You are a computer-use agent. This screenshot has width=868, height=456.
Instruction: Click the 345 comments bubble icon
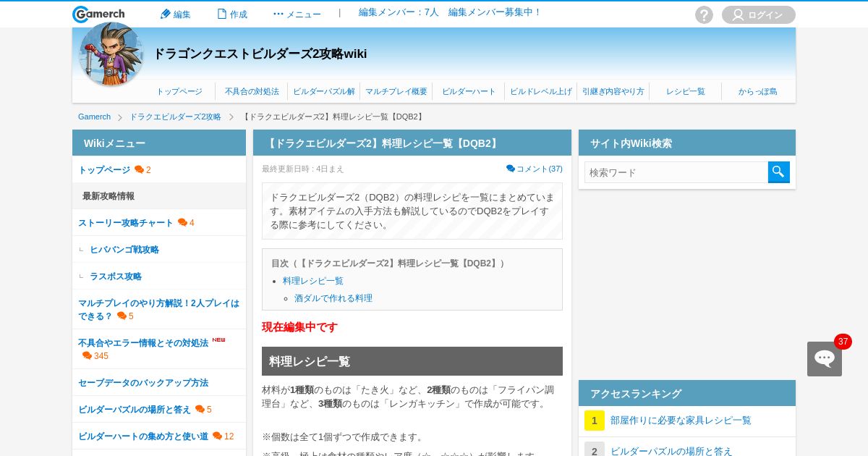(88, 356)
